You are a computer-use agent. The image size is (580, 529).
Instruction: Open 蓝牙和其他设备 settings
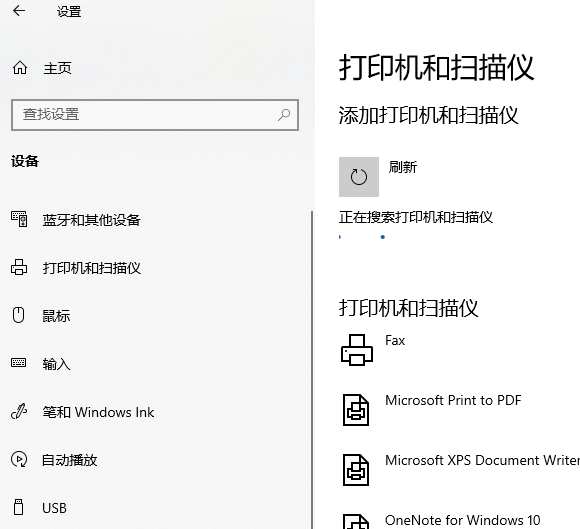91,220
